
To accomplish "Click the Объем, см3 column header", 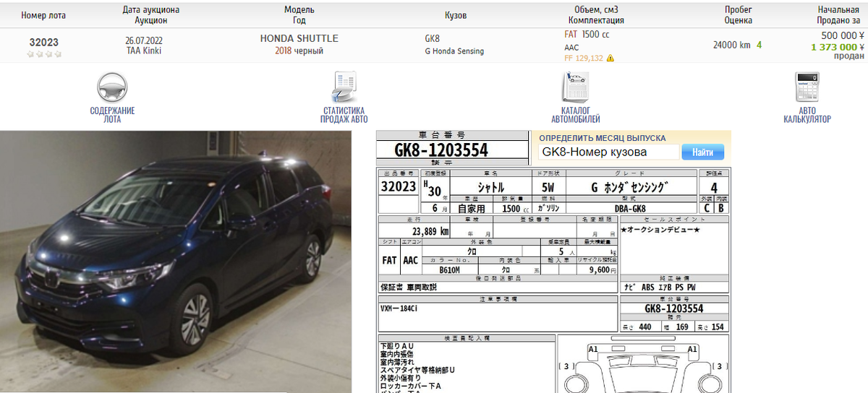I will pos(596,15).
